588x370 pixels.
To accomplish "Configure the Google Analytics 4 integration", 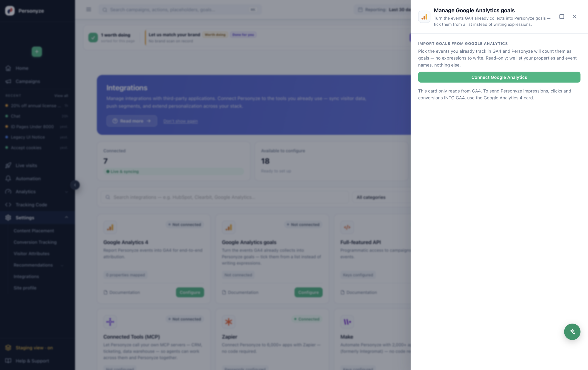I will [x=190, y=292].
